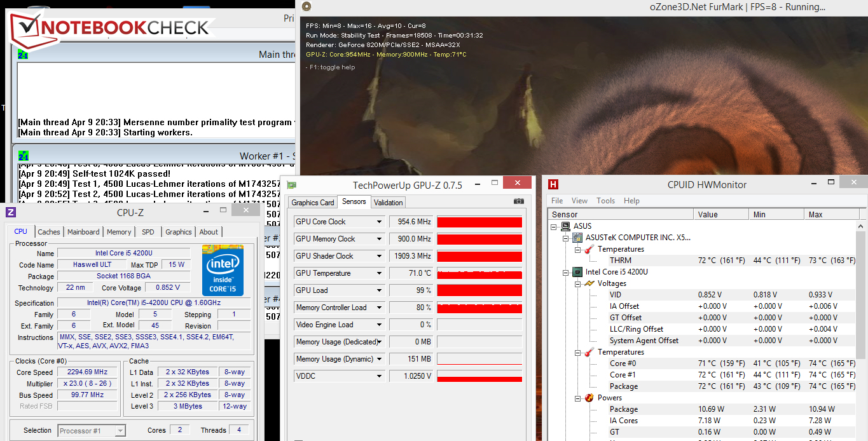Image resolution: width=868 pixels, height=441 pixels.
Task: Open GPU Temperature sensor dropdown
Action: click(x=380, y=273)
